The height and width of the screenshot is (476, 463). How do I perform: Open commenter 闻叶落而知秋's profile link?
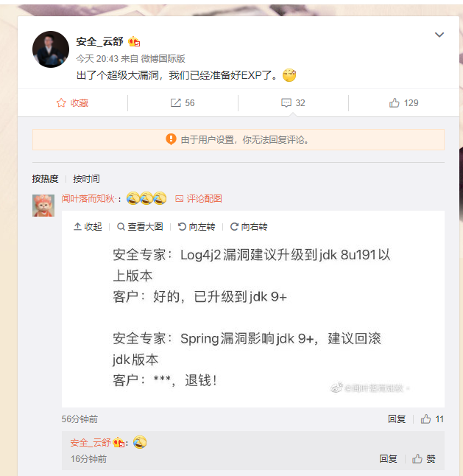tap(88, 198)
